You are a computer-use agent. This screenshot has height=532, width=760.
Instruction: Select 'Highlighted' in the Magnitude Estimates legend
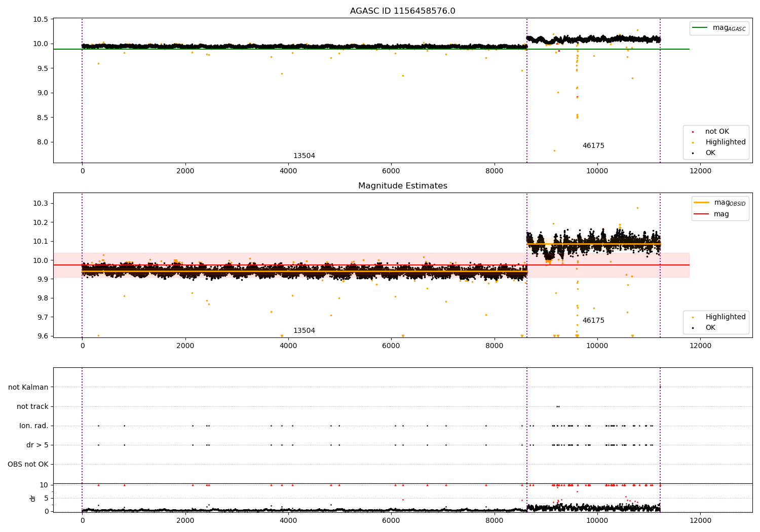tap(726, 317)
